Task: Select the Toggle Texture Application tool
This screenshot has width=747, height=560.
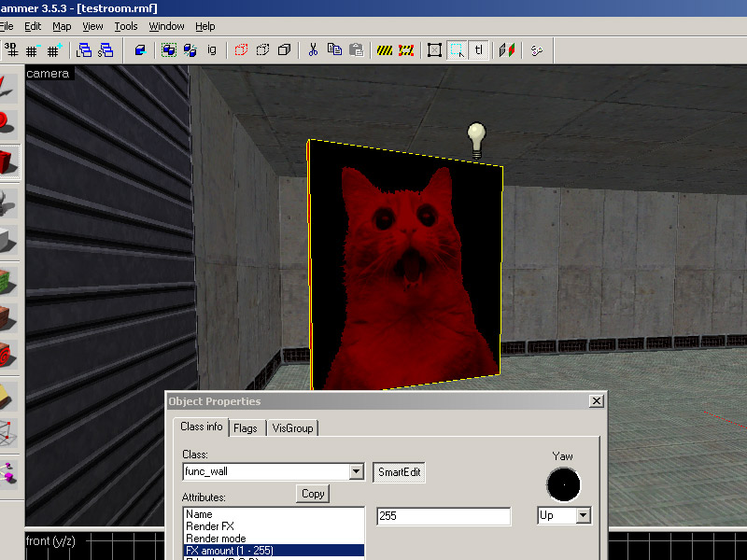Action: tap(8, 281)
